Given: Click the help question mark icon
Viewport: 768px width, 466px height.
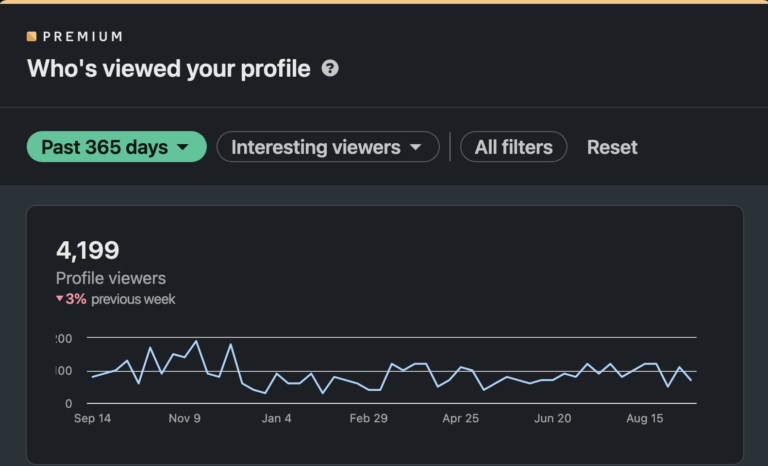Looking at the screenshot, I should 330,69.
